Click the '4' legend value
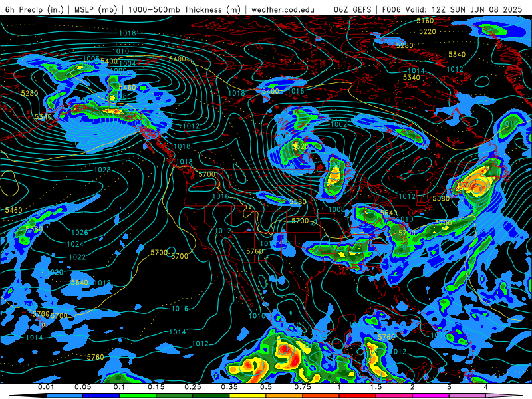Image resolution: width=532 pixels, height=399 pixels. click(486, 387)
